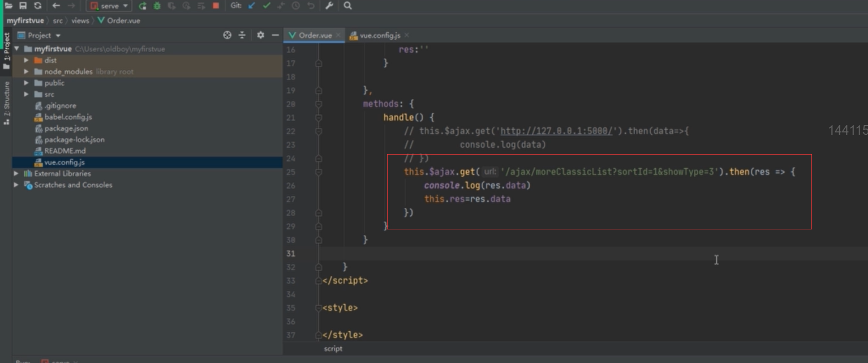Open Settings via the wrench icon
This screenshot has width=868, height=363.
click(x=329, y=6)
